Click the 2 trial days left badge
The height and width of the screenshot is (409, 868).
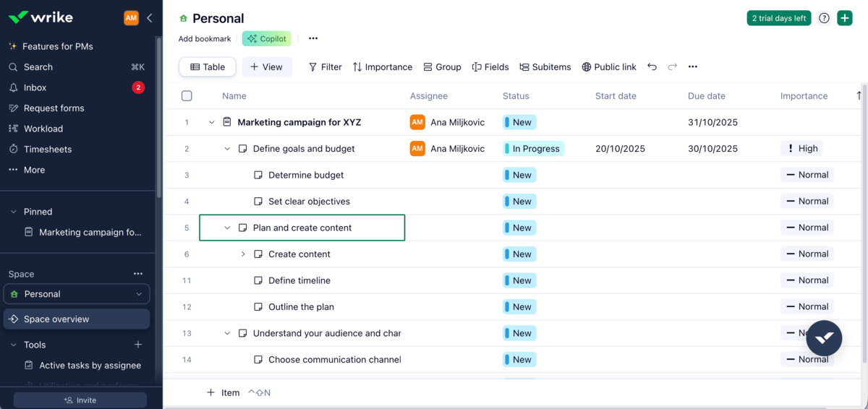pyautogui.click(x=779, y=19)
